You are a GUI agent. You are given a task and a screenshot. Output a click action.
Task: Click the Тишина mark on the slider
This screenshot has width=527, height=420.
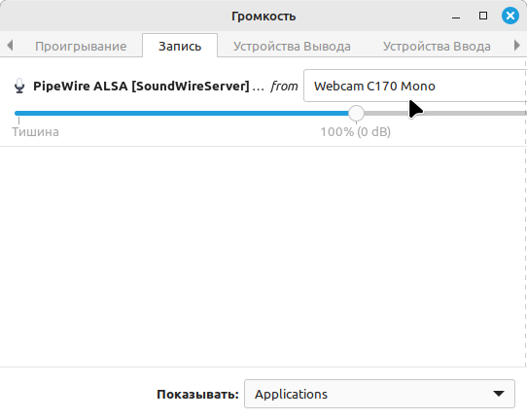coord(35,131)
